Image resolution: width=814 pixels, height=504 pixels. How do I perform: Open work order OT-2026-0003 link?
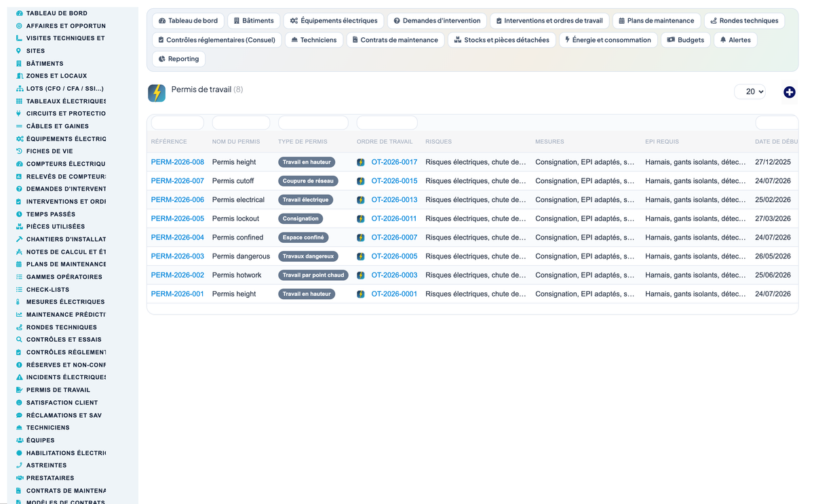coord(394,275)
